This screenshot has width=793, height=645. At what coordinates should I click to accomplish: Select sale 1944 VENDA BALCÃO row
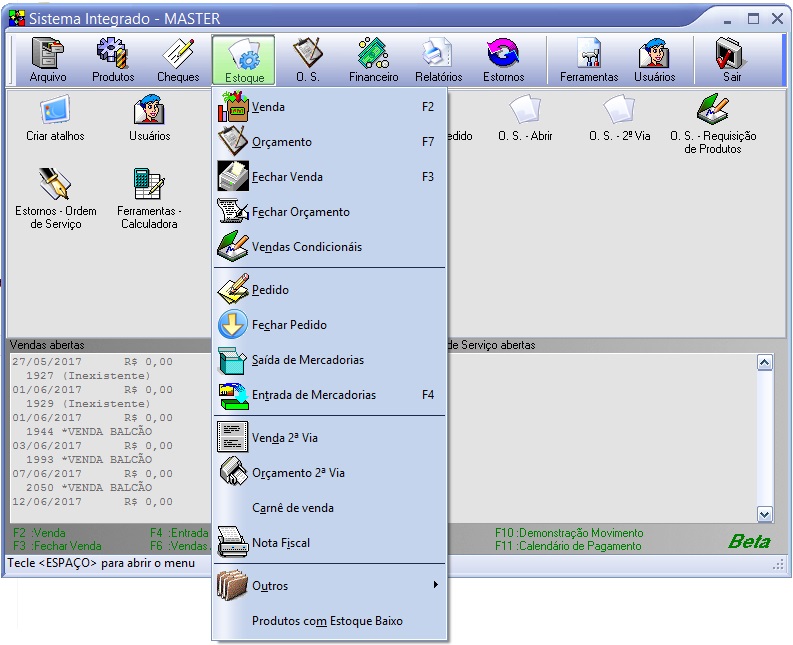coord(89,431)
